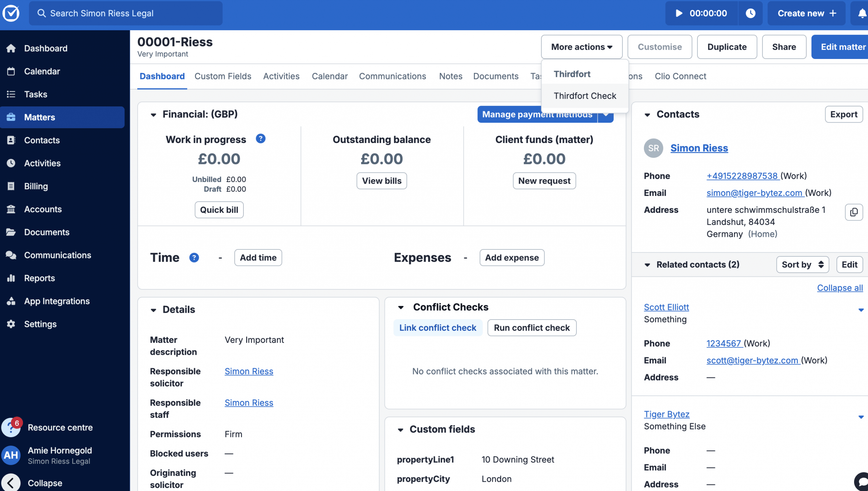The height and width of the screenshot is (491, 868).
Task: Click the Time section help icon
Action: 194,258
